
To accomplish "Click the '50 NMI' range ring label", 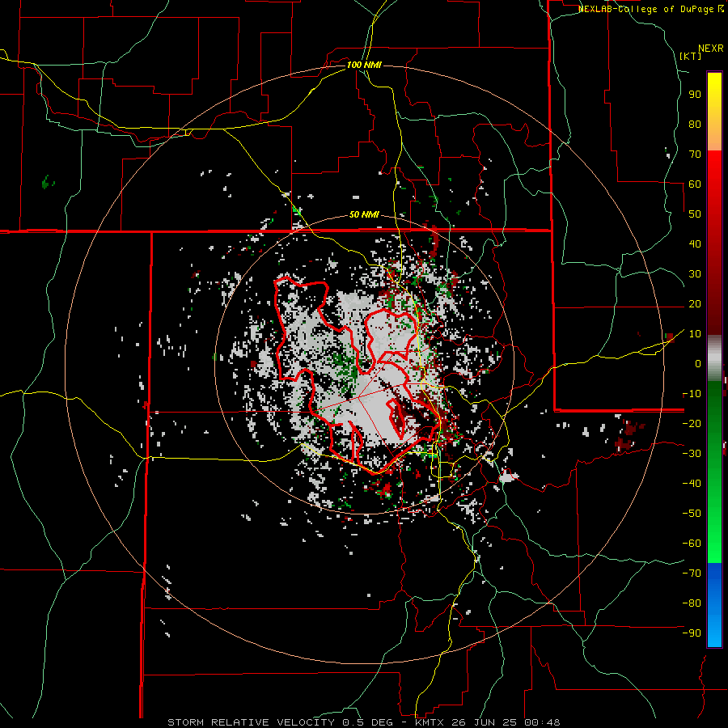I will 364,214.
